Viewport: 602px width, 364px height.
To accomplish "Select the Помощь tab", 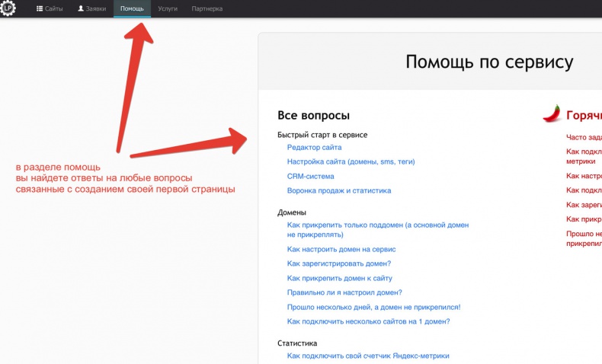I will 132,8.
